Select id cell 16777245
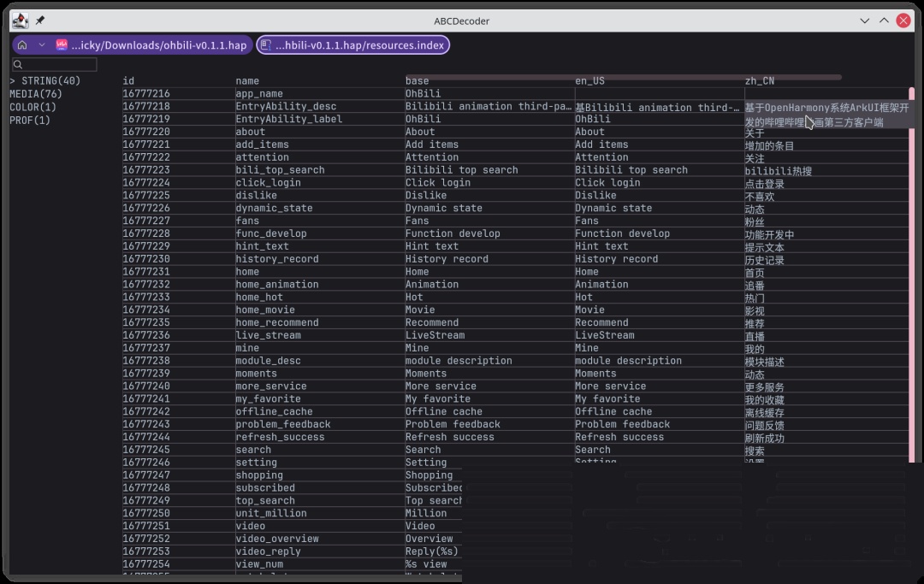 coord(146,450)
